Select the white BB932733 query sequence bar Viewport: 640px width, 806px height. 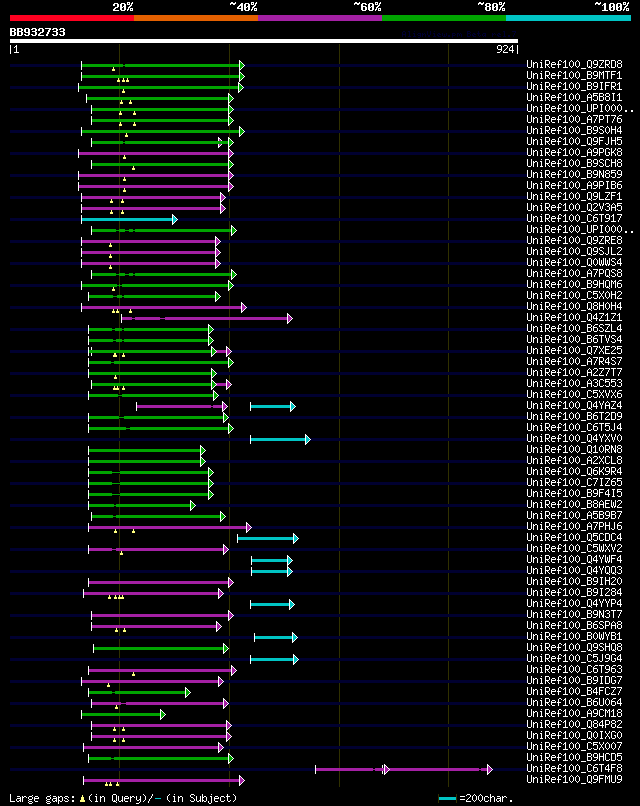(264, 41)
